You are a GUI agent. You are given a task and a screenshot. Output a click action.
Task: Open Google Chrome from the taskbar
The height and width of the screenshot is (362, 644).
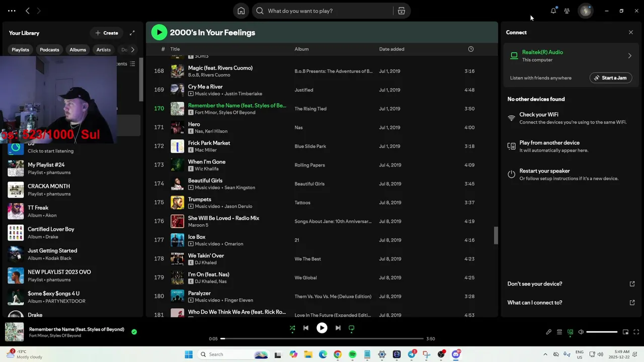[338, 354]
